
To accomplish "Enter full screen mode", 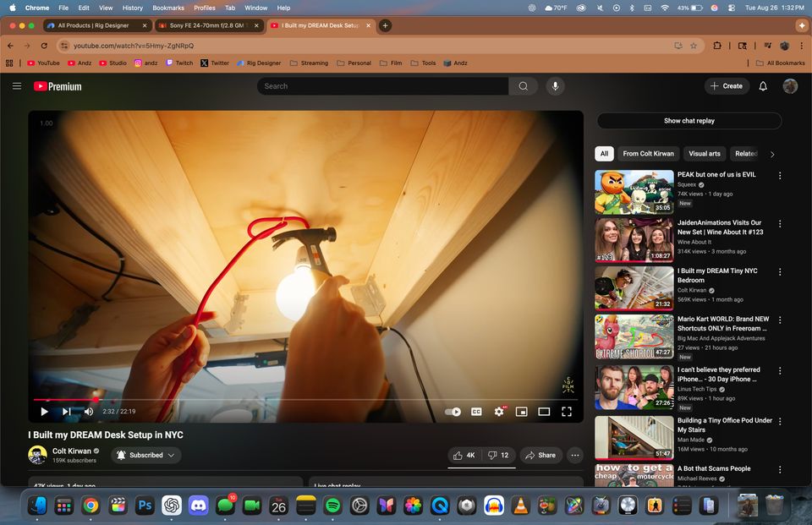I will 567,412.
